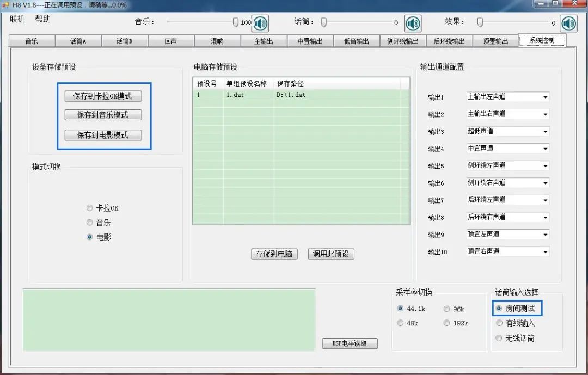Select 卡拉OK mode under 模式切换
The height and width of the screenshot is (375, 588).
89,207
